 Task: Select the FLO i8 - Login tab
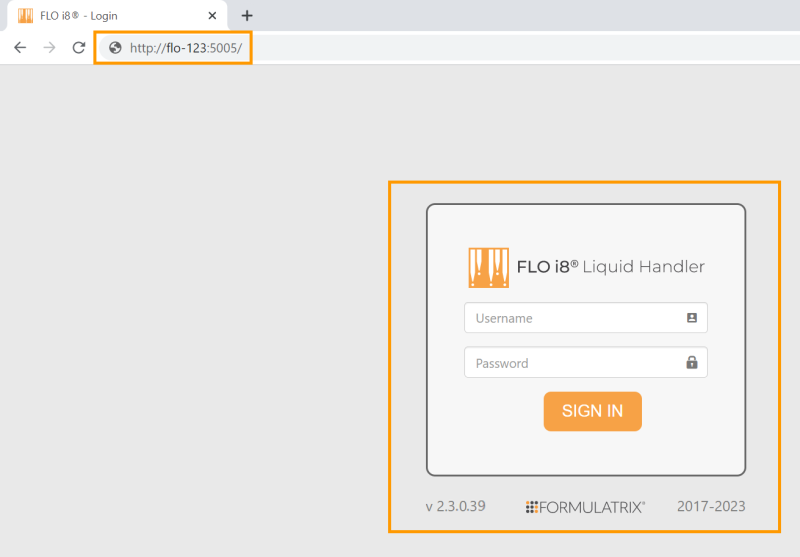117,16
